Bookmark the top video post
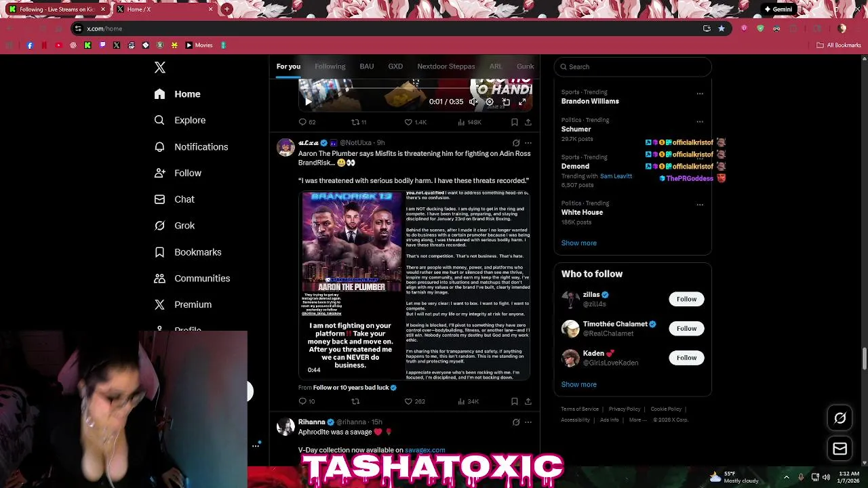868x488 pixels. click(515, 122)
